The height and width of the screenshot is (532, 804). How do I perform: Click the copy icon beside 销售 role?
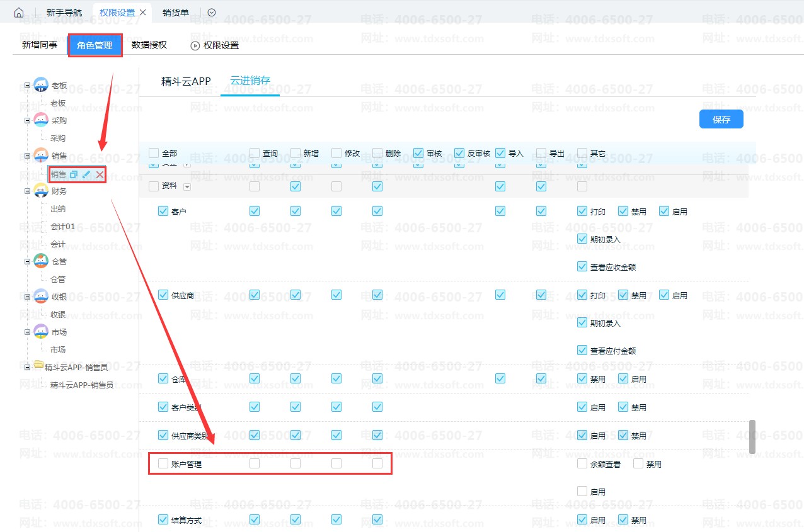click(x=74, y=174)
